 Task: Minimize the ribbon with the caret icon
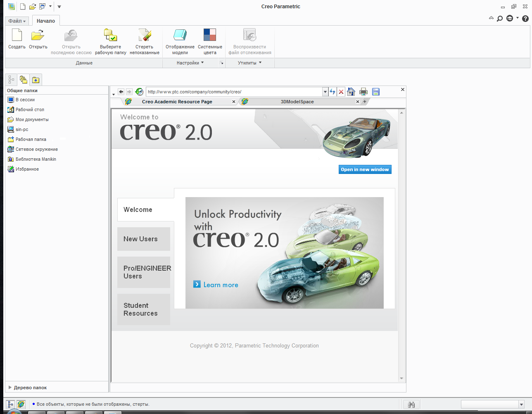[491, 18]
